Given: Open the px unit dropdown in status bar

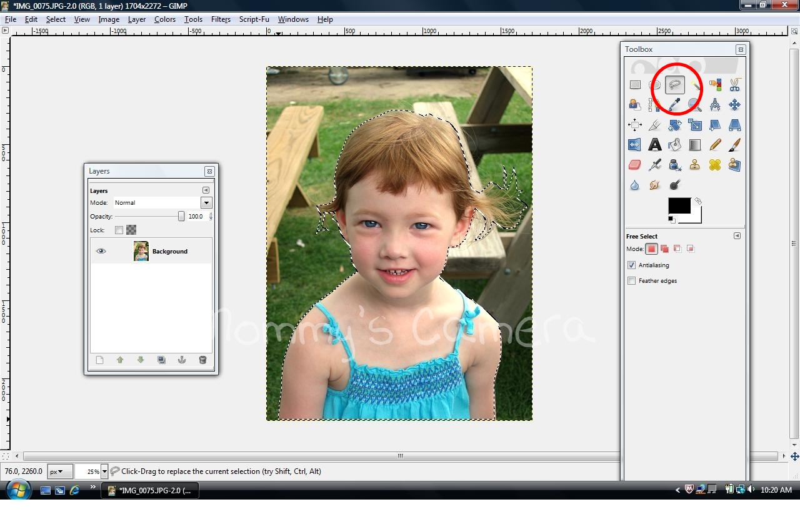Looking at the screenshot, I should click(x=60, y=471).
